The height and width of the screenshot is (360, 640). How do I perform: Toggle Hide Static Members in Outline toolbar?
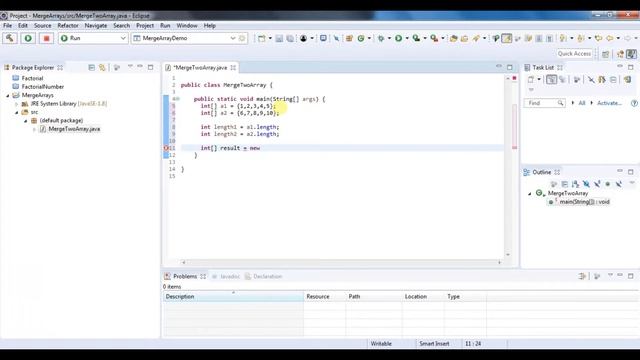(x=597, y=184)
